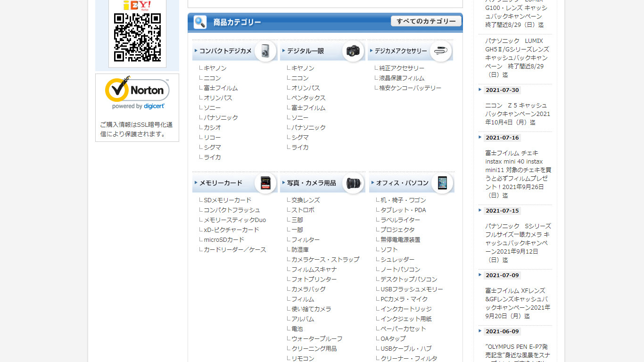Viewport: 644px width, 362px height.
Task: Click the SD memory card icon
Action: 265,183
